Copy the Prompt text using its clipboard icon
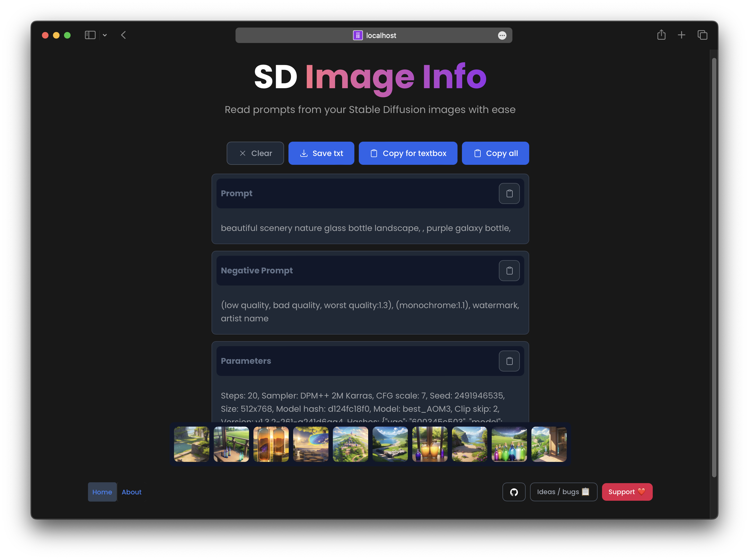Image resolution: width=749 pixels, height=560 pixels. [509, 193]
